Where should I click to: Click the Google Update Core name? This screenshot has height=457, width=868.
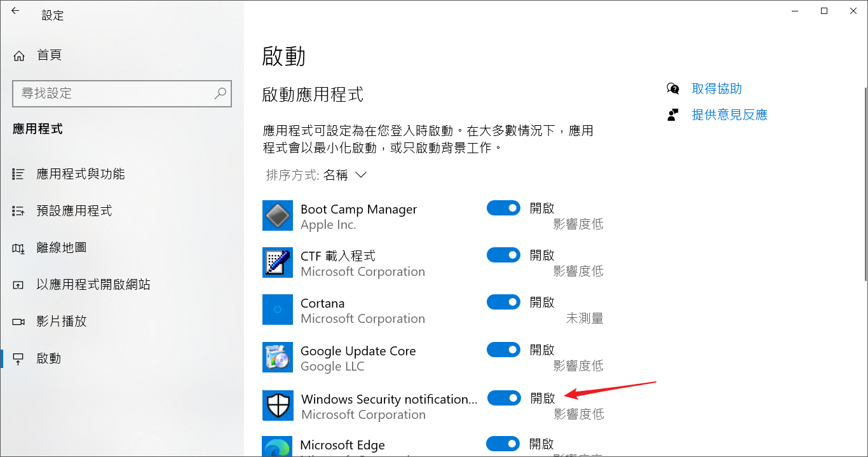[358, 351]
